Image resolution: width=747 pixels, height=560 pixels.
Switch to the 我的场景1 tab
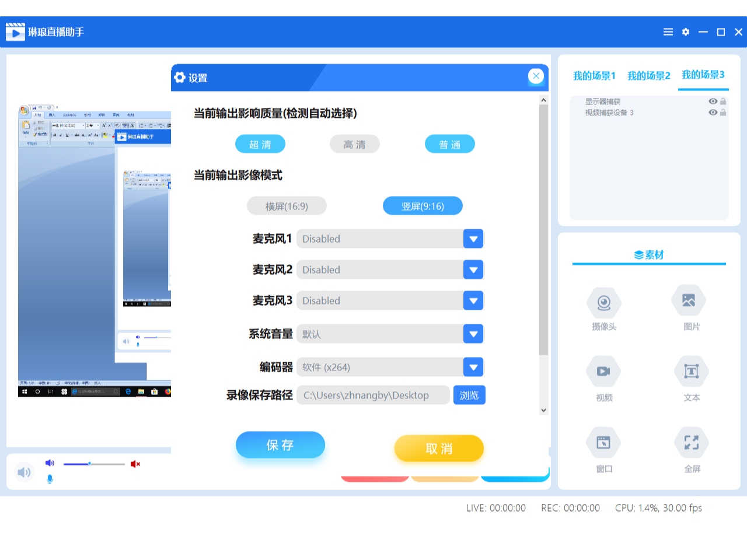tap(594, 75)
